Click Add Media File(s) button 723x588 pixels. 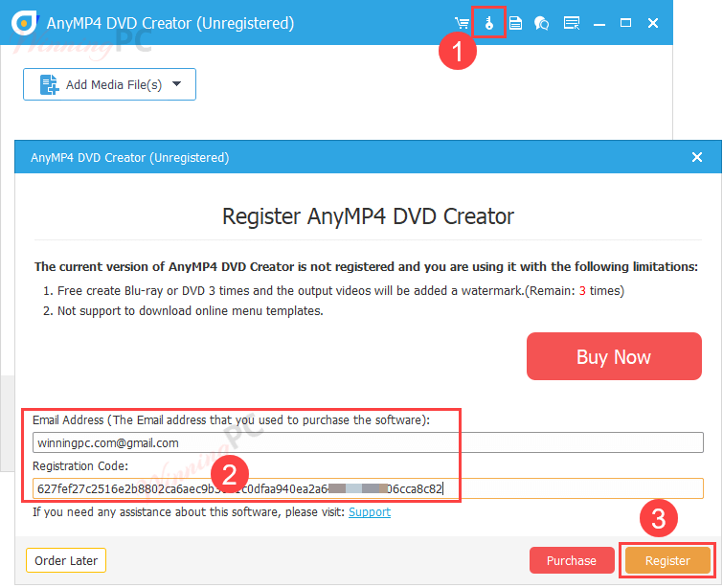pos(109,84)
